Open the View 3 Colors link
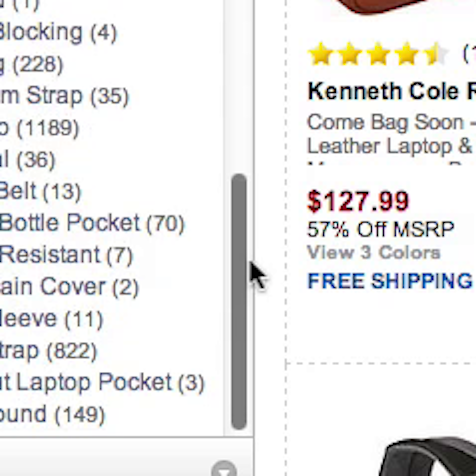 [x=373, y=253]
